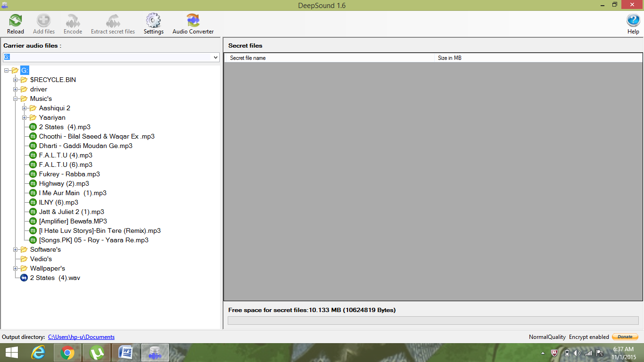This screenshot has width=644, height=362.
Task: Click the Donate button
Action: coord(625,337)
